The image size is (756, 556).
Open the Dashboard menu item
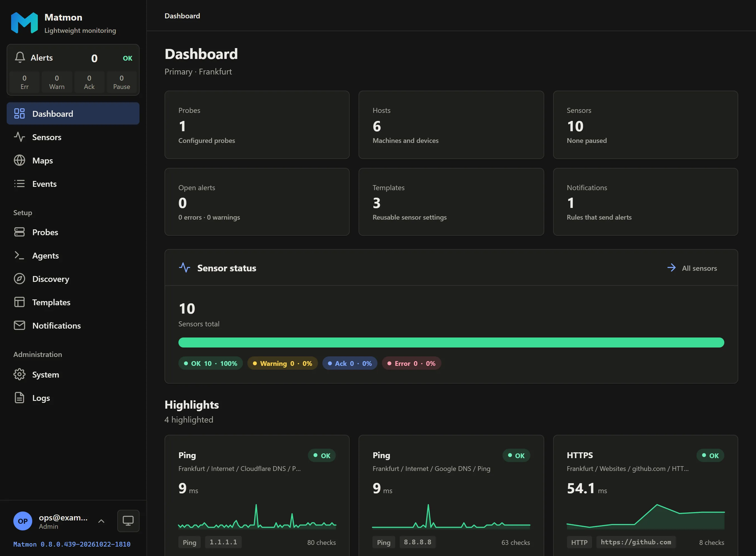[x=73, y=113]
